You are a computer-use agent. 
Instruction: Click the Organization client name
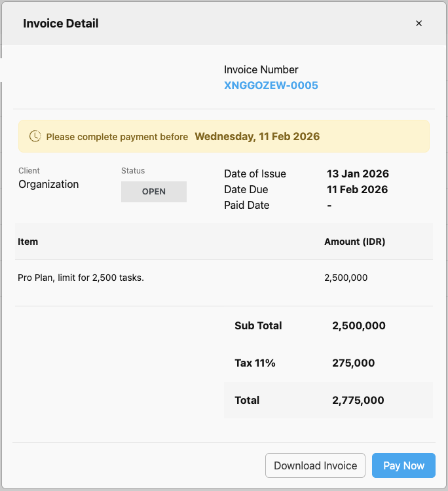pyautogui.click(x=48, y=185)
